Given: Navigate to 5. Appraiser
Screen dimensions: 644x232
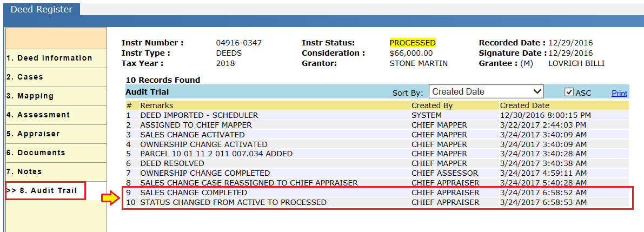Looking at the screenshot, I should tap(56, 134).
